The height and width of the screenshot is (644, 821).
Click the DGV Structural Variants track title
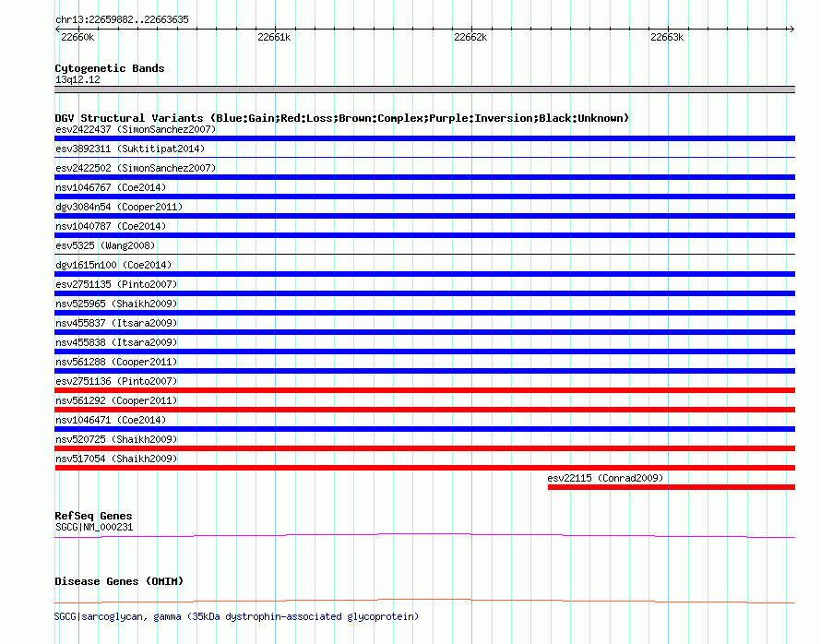[x=341, y=118]
